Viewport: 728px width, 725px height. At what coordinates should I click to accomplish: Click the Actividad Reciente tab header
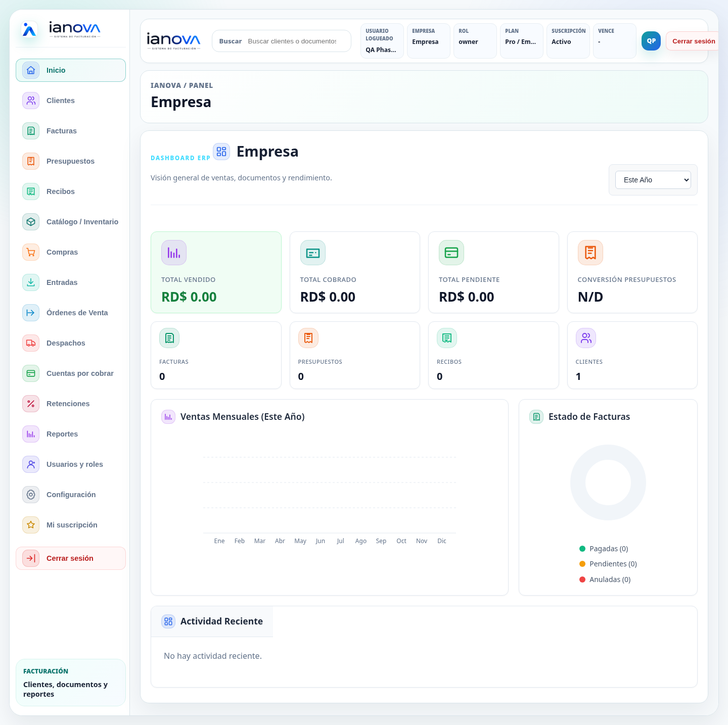(212, 621)
